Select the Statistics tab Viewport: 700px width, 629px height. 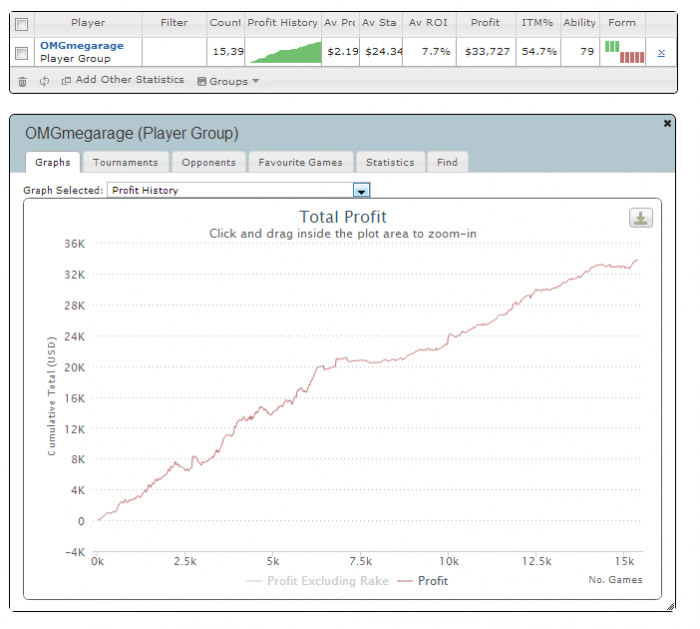tap(390, 162)
